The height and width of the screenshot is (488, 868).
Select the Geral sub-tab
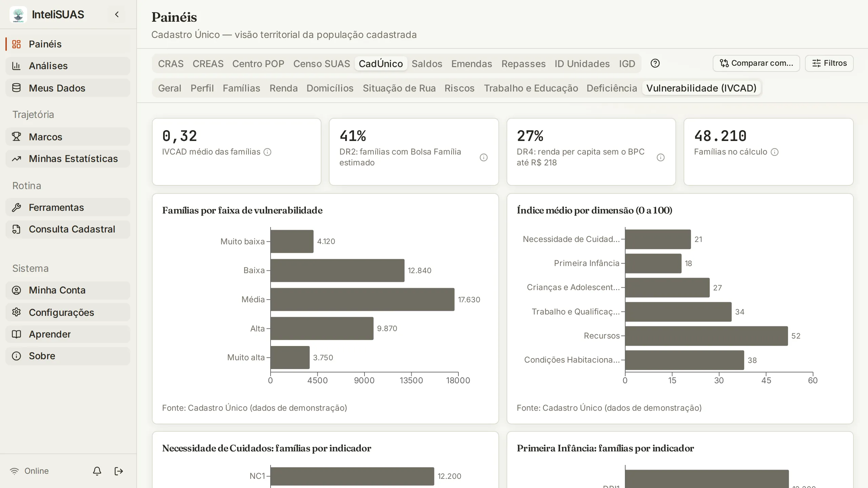click(x=170, y=88)
